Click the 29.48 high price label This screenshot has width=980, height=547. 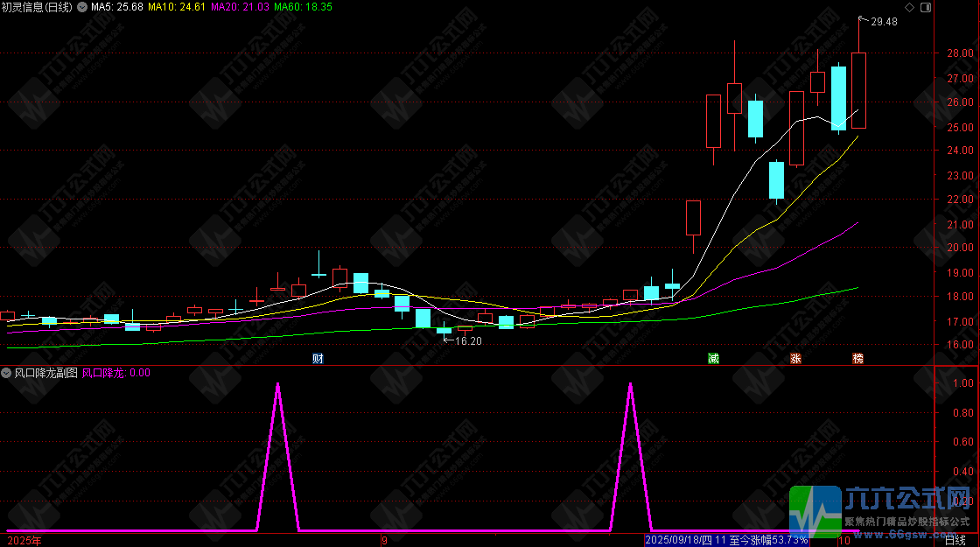pos(884,22)
